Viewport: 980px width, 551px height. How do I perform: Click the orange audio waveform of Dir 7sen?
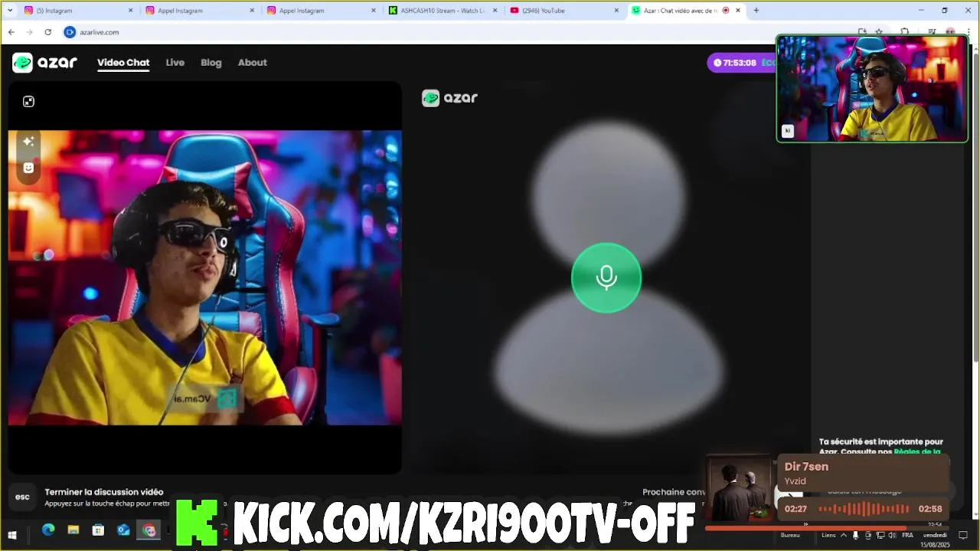(x=864, y=509)
